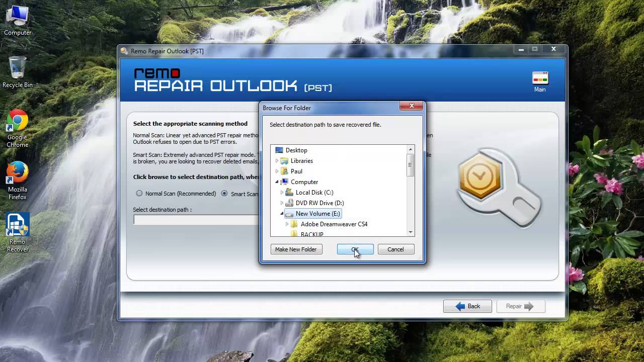Image resolution: width=644 pixels, height=362 pixels.
Task: Select the Adobe Dreamweaver CS4 folder icon
Action: pyautogui.click(x=294, y=224)
